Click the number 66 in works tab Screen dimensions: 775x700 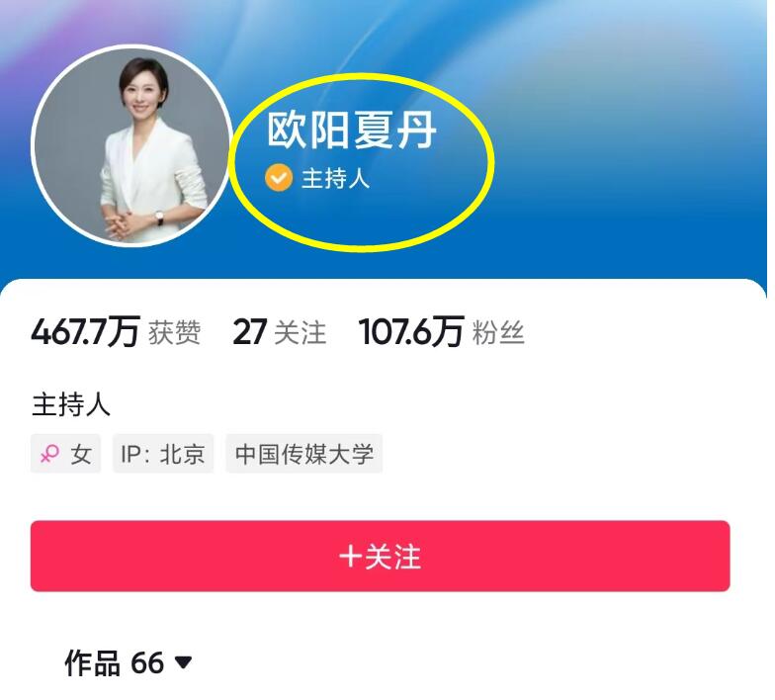(146, 662)
